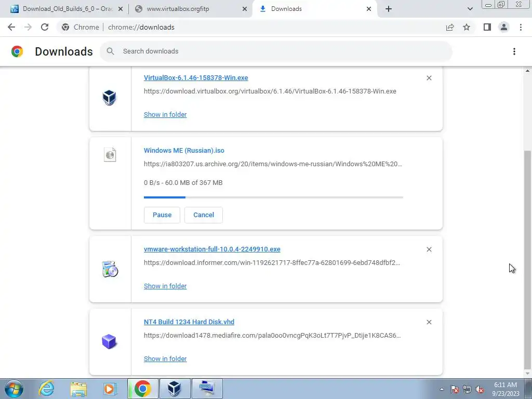Open Windows Explorer folder on taskbar
This screenshot has width=532, height=399.
[78, 389]
